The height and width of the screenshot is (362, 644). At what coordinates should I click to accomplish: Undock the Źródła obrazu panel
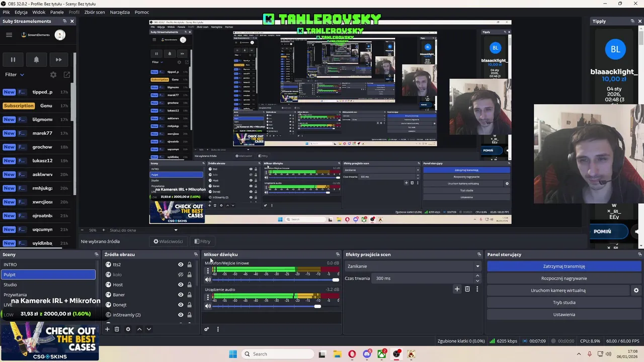pyautogui.click(x=196, y=254)
